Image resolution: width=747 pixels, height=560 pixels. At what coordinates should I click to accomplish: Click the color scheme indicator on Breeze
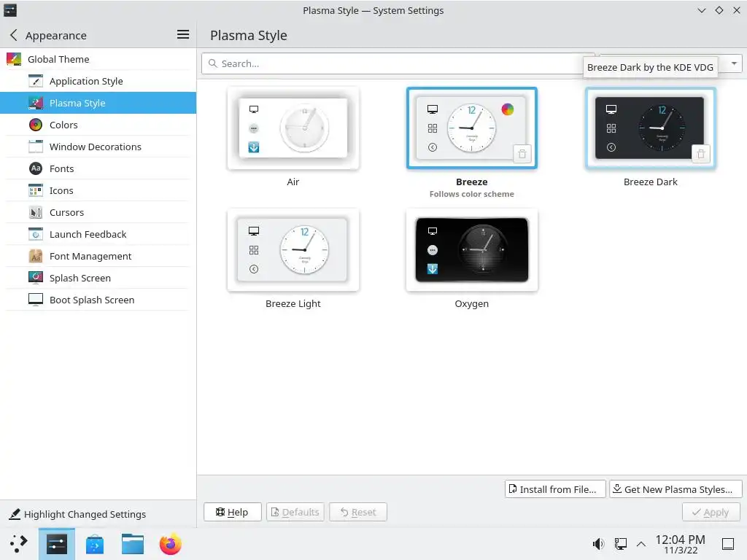[508, 109]
